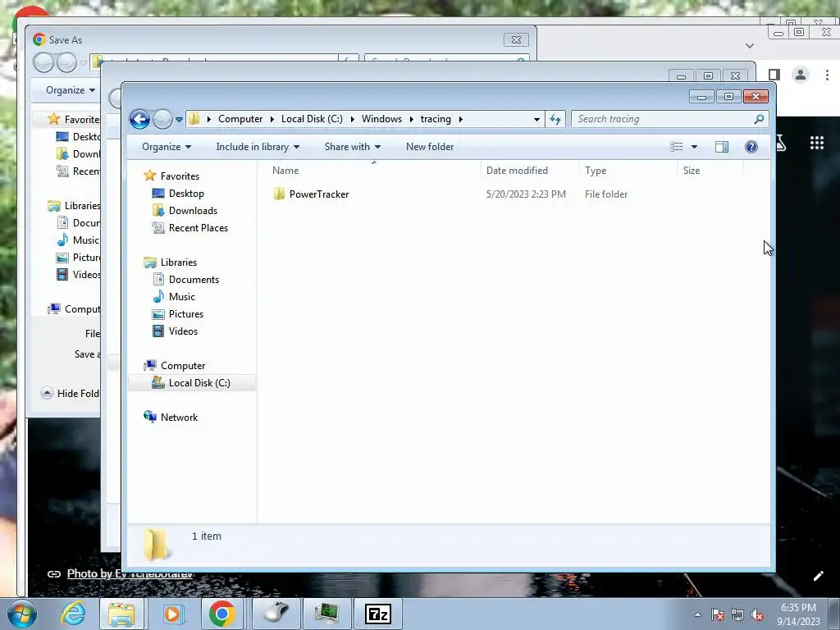Select Computer in navigation pane
The width and height of the screenshot is (840, 630).
[183, 366]
